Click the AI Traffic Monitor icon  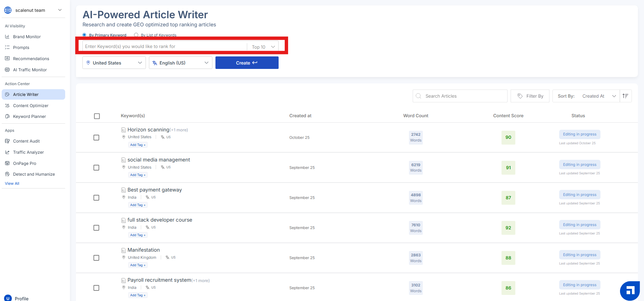click(7, 70)
